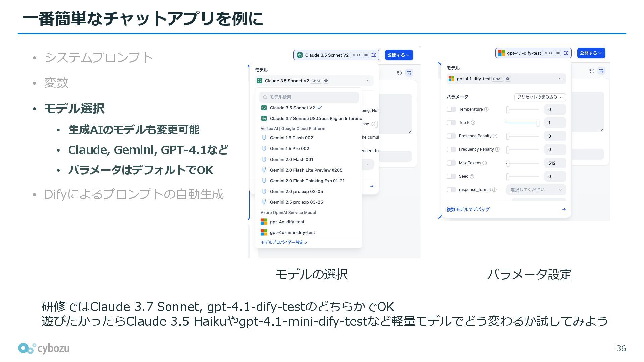Click the Claude logo icon in the top header pill

coord(300,55)
